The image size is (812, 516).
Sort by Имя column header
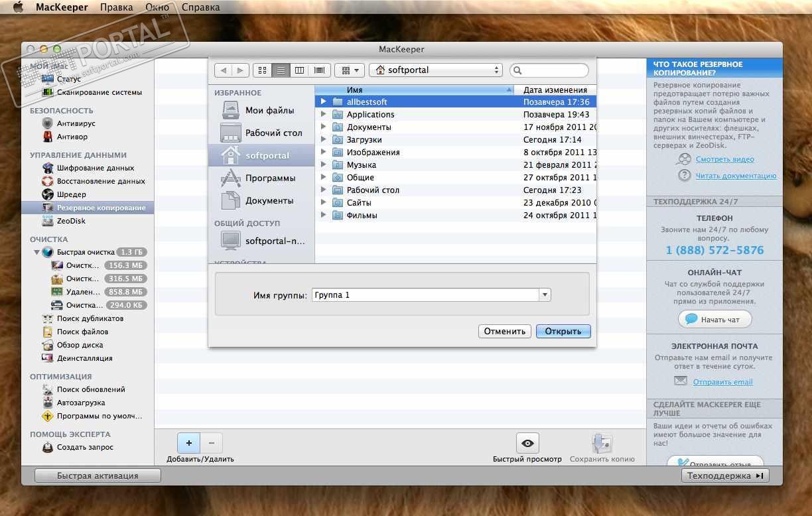coord(415,90)
